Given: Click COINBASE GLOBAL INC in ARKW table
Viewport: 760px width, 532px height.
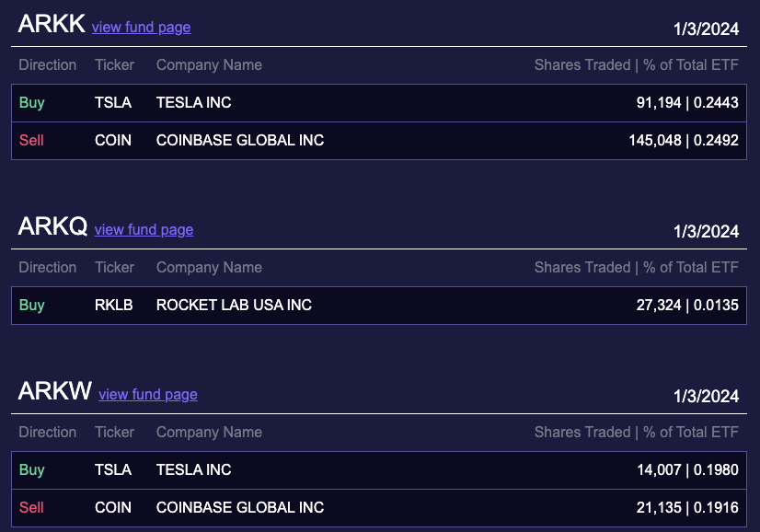Looking at the screenshot, I should [x=240, y=508].
